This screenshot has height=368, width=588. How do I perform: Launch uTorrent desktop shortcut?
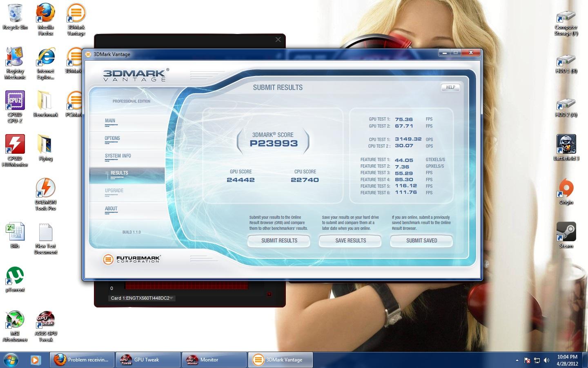[x=15, y=279]
